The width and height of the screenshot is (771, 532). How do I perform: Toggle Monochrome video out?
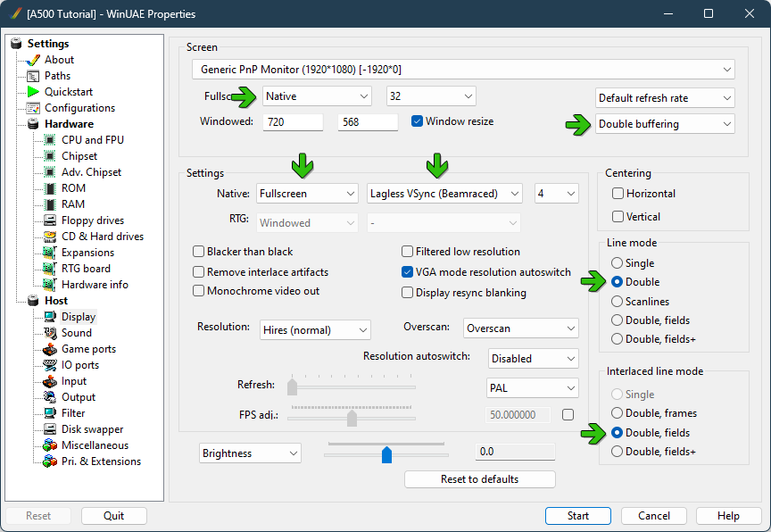(x=199, y=291)
